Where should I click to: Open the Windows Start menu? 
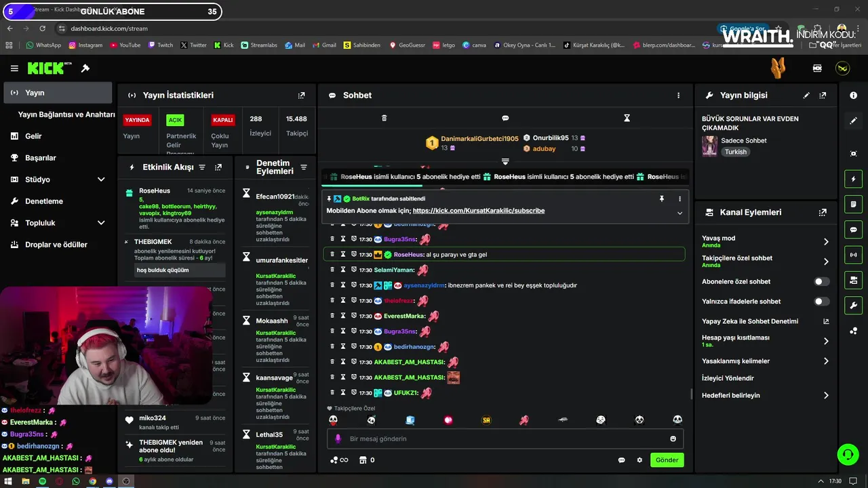8,481
